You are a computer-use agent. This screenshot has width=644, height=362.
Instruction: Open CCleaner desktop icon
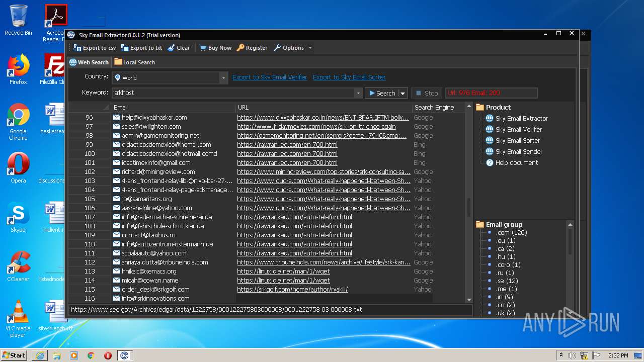[x=18, y=266]
